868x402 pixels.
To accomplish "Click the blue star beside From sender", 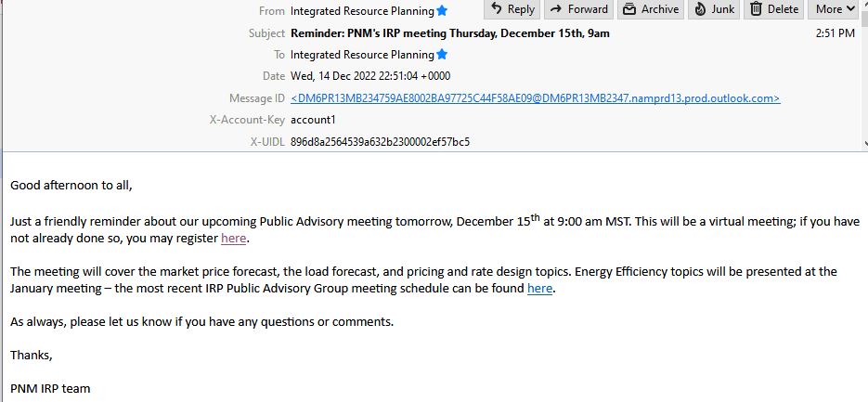I will click(442, 10).
